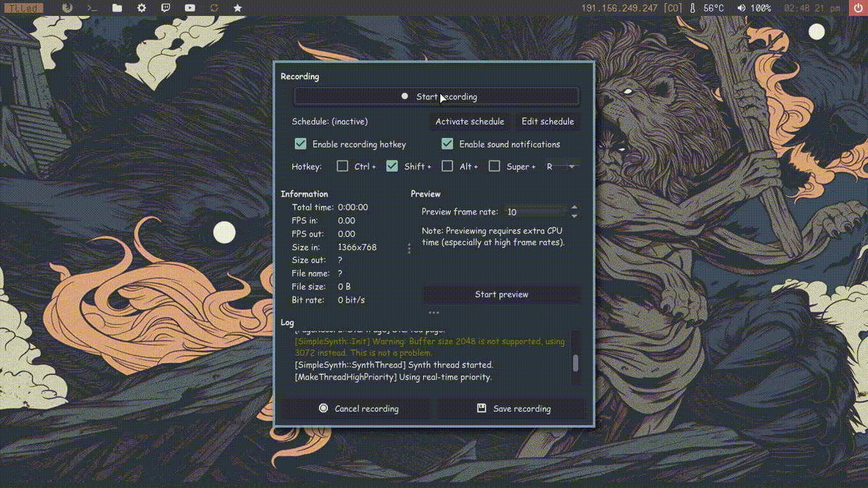Image resolution: width=868 pixels, height=488 pixels.
Task: Enable the Super + hotkey modifier
Action: coord(494,166)
